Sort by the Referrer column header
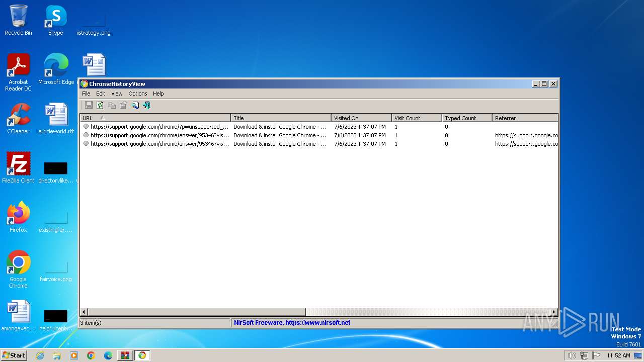This screenshot has width=644, height=362. click(x=525, y=118)
